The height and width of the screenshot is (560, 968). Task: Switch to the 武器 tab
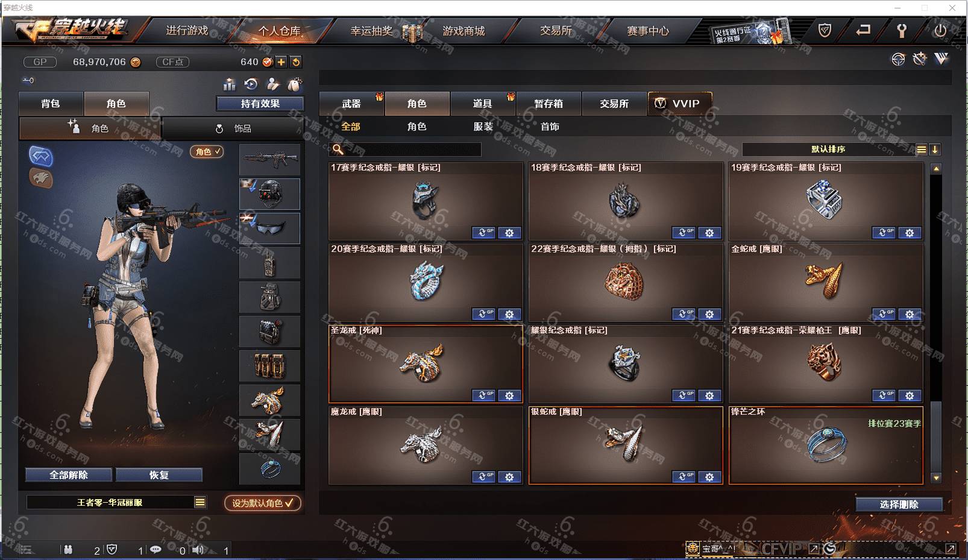pyautogui.click(x=351, y=104)
